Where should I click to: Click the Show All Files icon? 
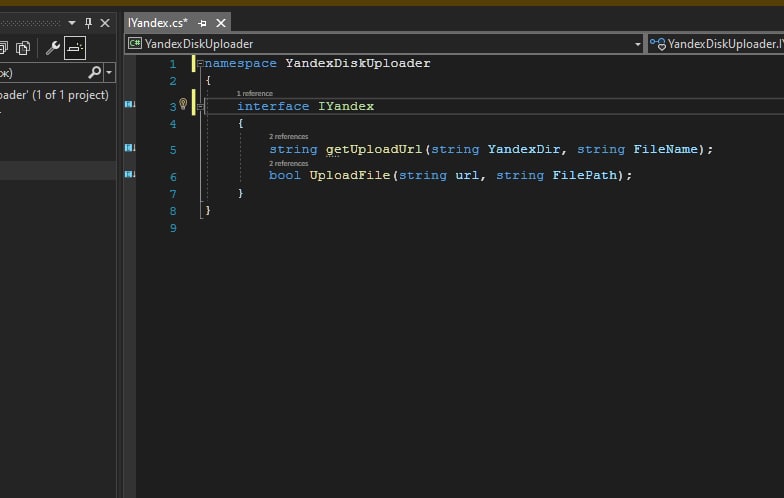[x=23, y=48]
